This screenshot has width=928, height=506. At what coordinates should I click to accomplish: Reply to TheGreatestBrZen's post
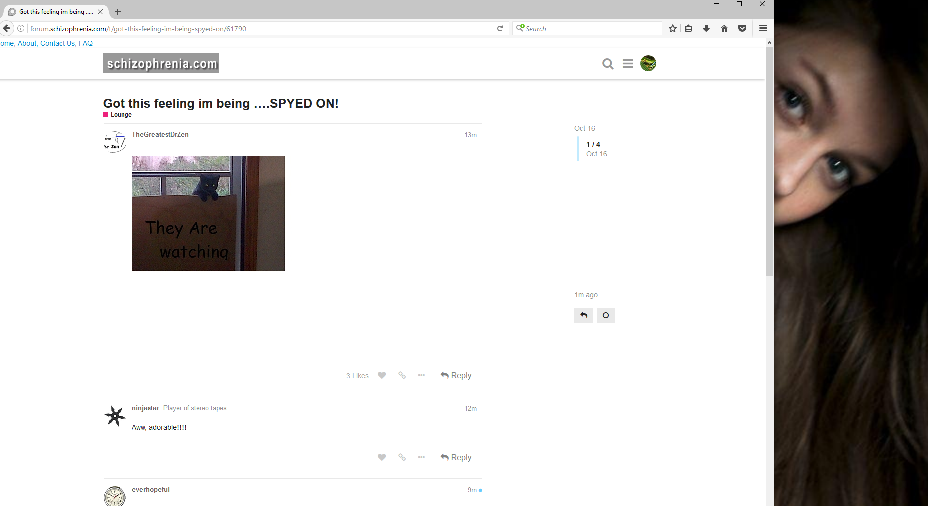click(x=456, y=375)
